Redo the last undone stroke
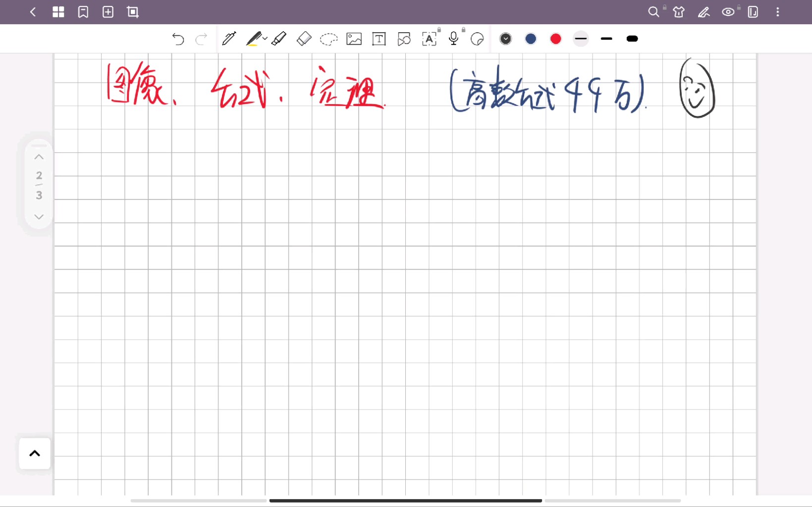This screenshot has height=507, width=812. pos(201,39)
